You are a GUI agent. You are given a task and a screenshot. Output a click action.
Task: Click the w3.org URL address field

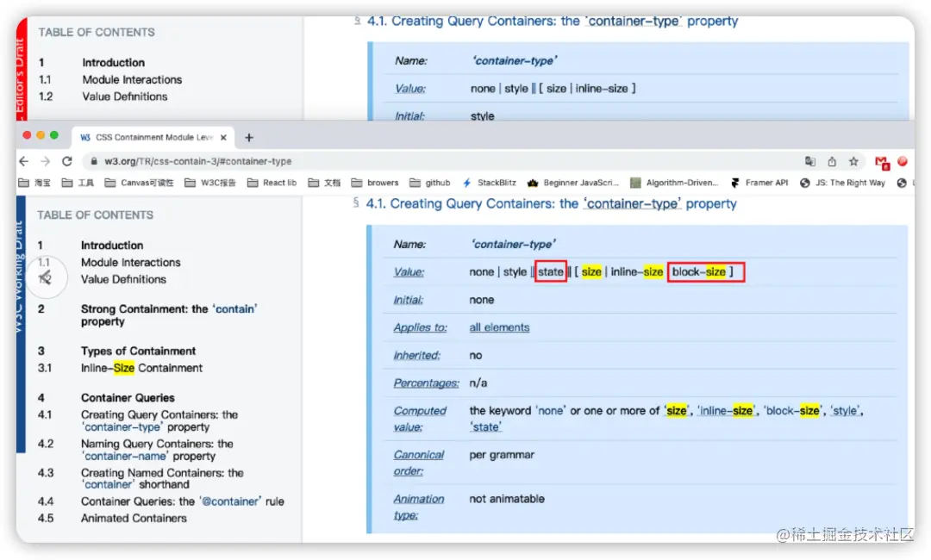(x=197, y=161)
